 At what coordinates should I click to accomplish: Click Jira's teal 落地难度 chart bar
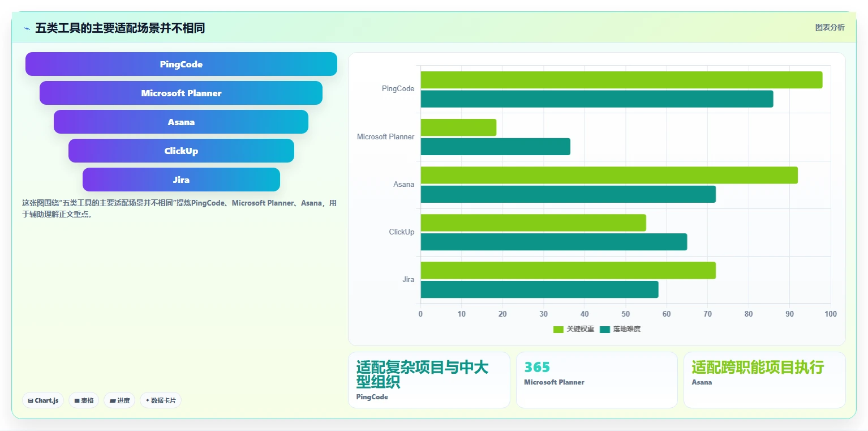[539, 289]
